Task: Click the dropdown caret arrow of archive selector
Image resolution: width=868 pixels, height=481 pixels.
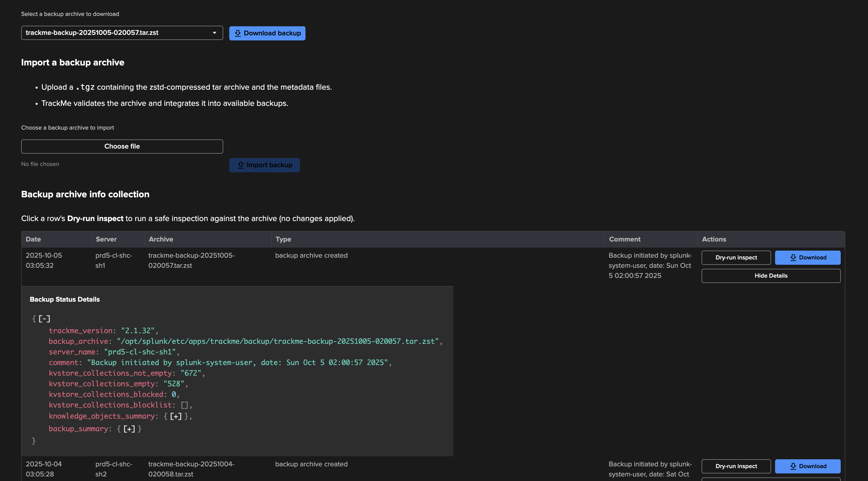Action: 214,33
